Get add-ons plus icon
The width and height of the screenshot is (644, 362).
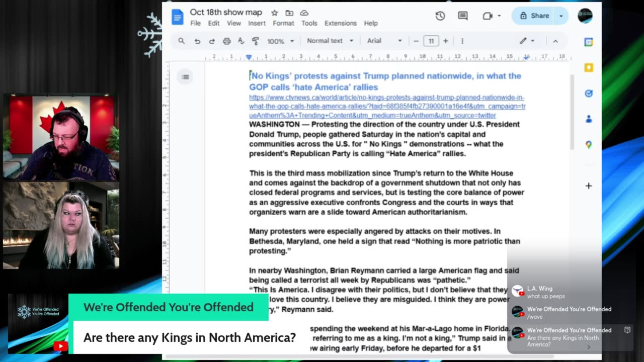point(588,186)
